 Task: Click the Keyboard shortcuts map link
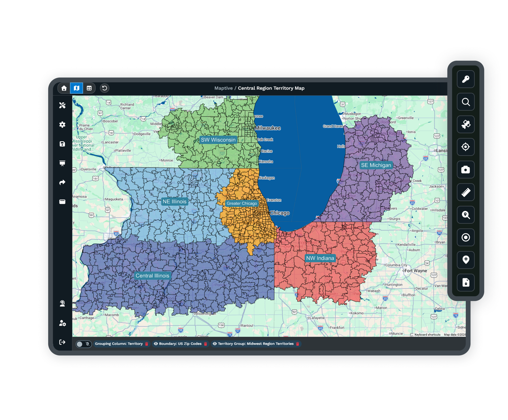pos(427,335)
